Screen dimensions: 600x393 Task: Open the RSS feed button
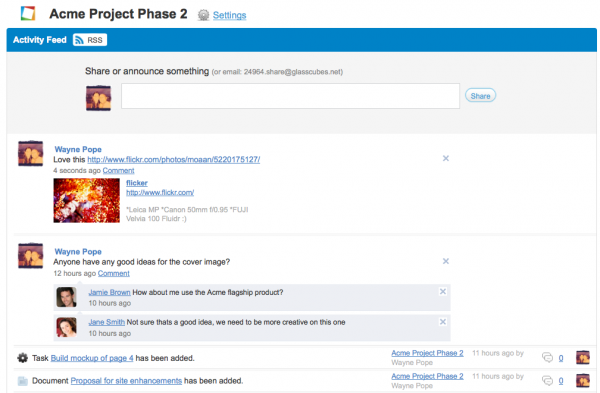pos(90,40)
